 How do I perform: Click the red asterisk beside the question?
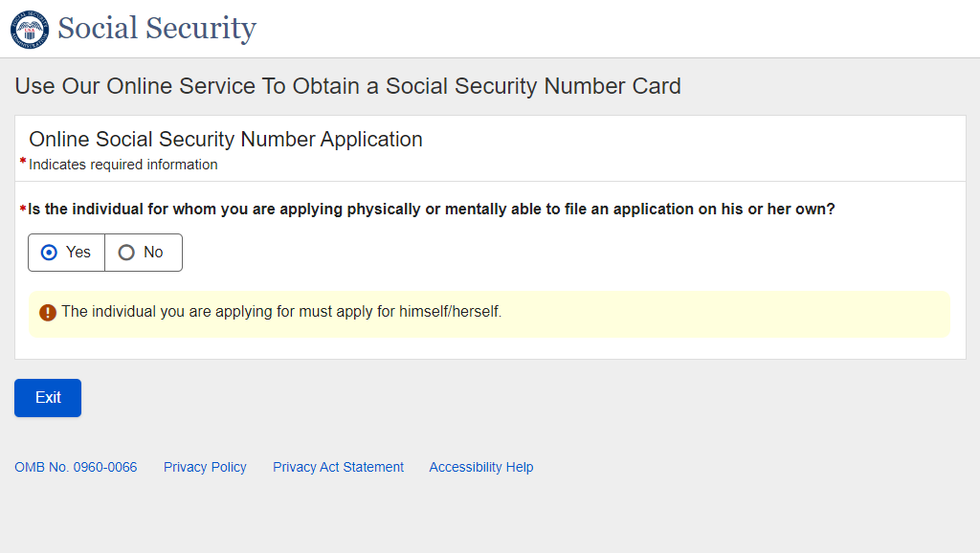tap(23, 210)
